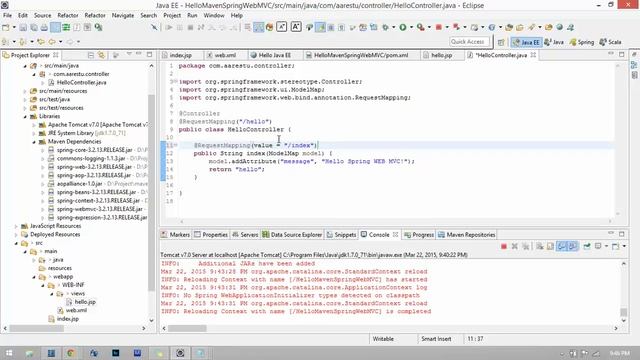The image size is (640, 360).
Task: Switch to the Scala perspective
Action: [610, 42]
